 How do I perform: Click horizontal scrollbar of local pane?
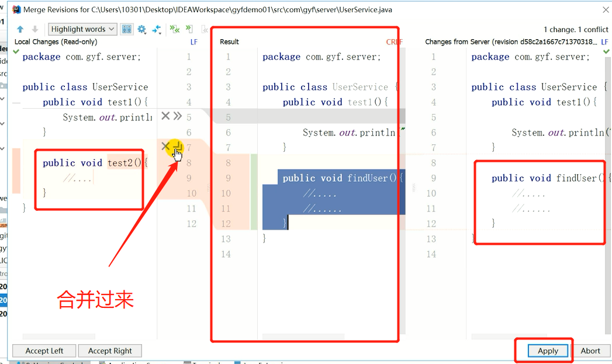[x=58, y=336]
